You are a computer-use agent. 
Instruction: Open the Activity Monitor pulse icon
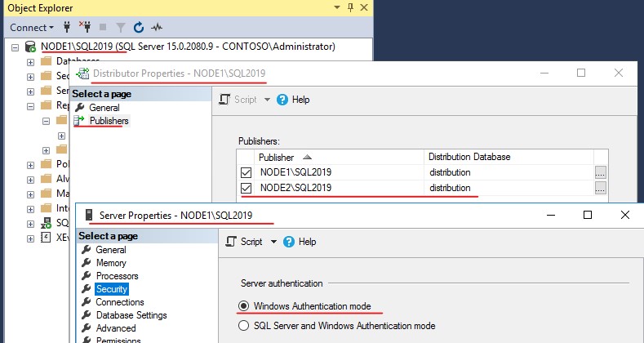[x=157, y=28]
